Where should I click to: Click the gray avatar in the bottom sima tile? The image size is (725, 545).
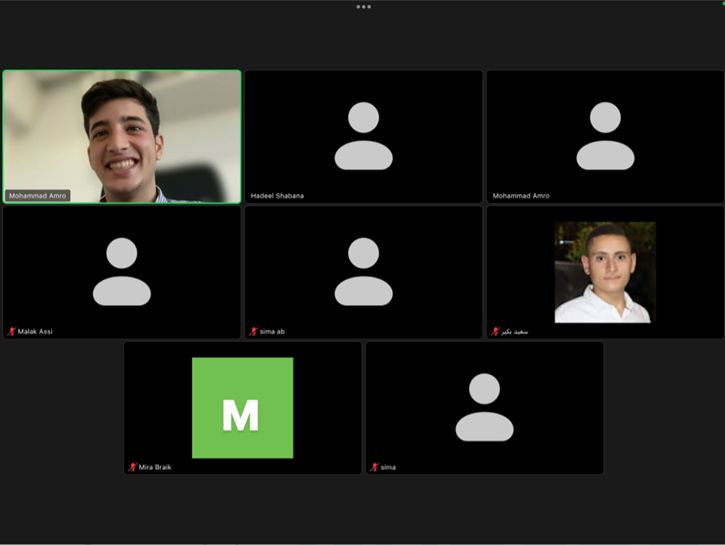(485, 407)
